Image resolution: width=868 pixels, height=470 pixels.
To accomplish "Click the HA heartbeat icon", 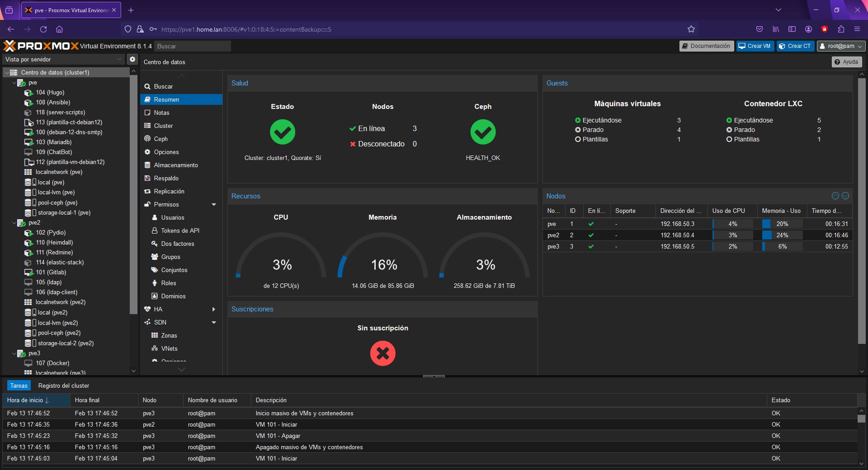I will pos(147,309).
